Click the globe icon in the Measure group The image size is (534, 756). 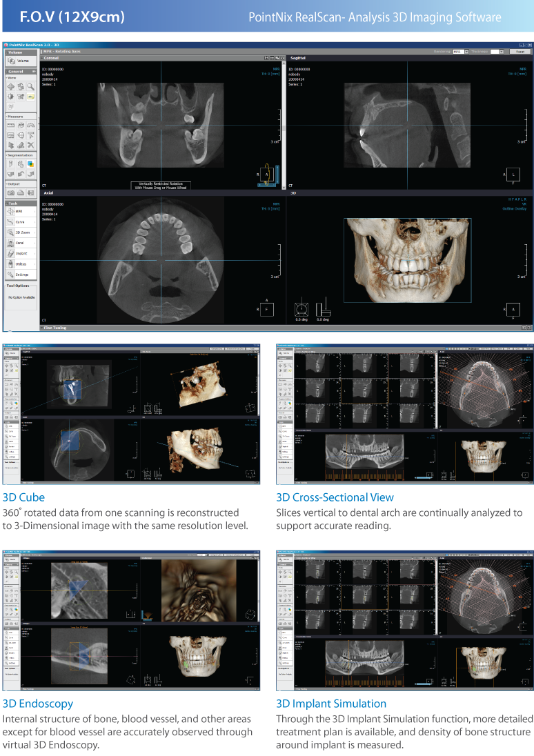point(21,135)
